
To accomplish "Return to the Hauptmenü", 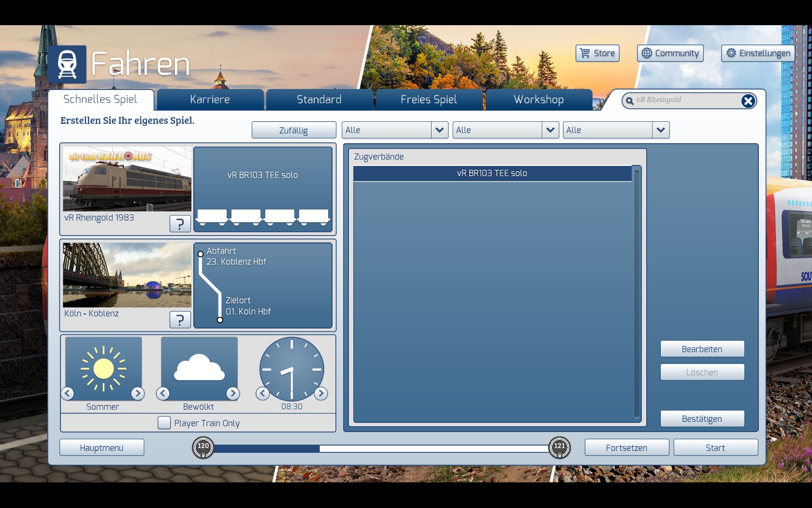I will click(102, 448).
